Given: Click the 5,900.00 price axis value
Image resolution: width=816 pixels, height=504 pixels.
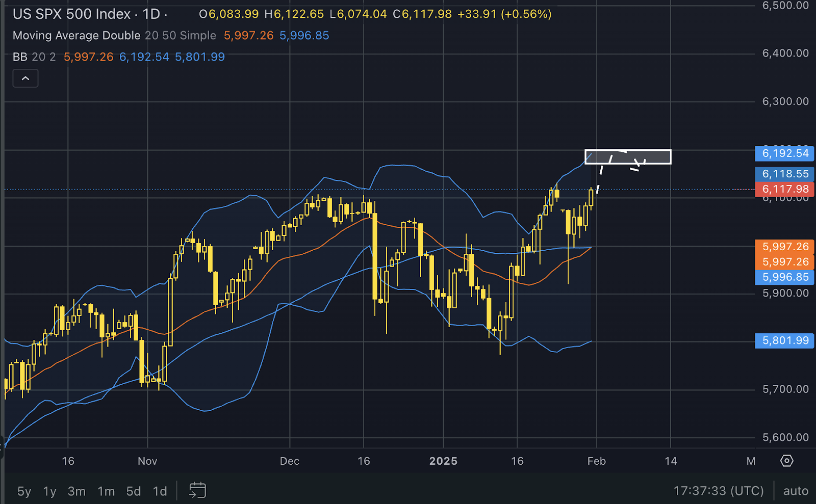Looking at the screenshot, I should tap(785, 294).
